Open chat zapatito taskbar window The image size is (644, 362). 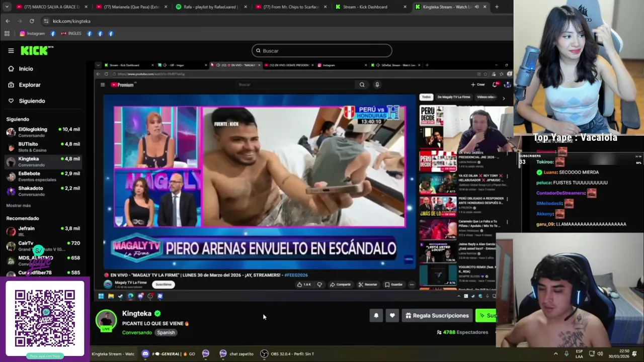tap(236, 354)
